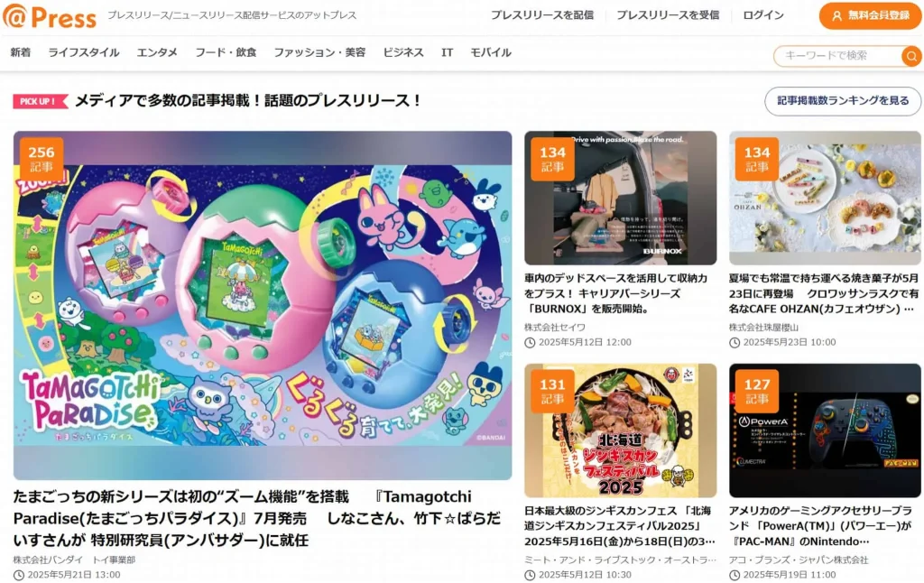Click the 134 badge on BURNOX thumbnail
924x583 pixels.
tap(552, 159)
